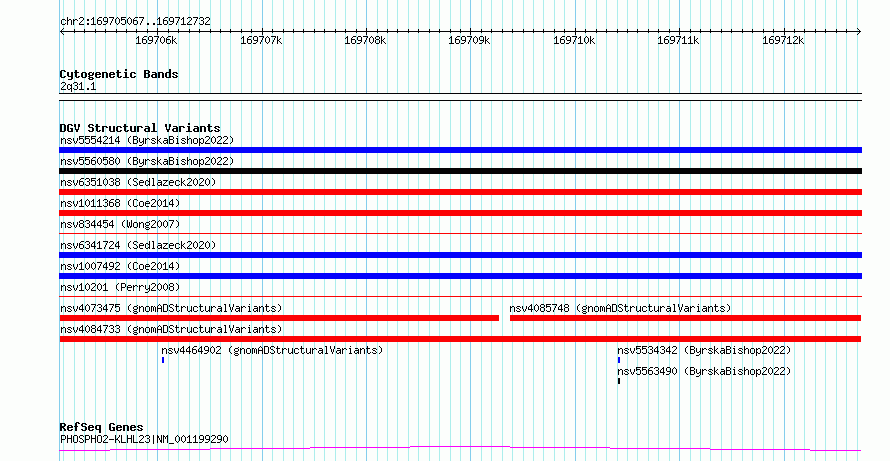Click the 169708k ruler position
890x461 pixels.
click(x=366, y=41)
